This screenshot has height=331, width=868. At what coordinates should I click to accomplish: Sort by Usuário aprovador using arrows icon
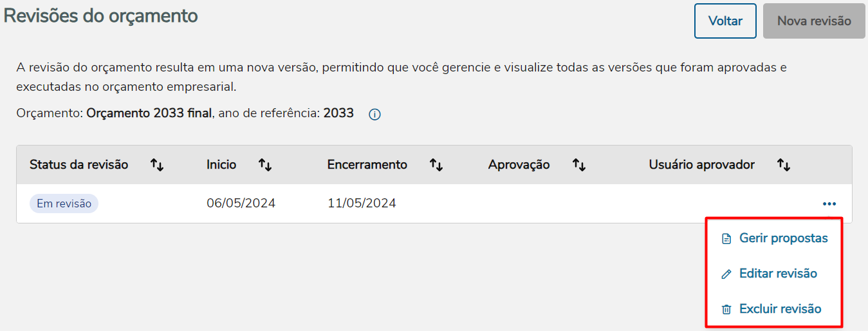pyautogui.click(x=784, y=165)
